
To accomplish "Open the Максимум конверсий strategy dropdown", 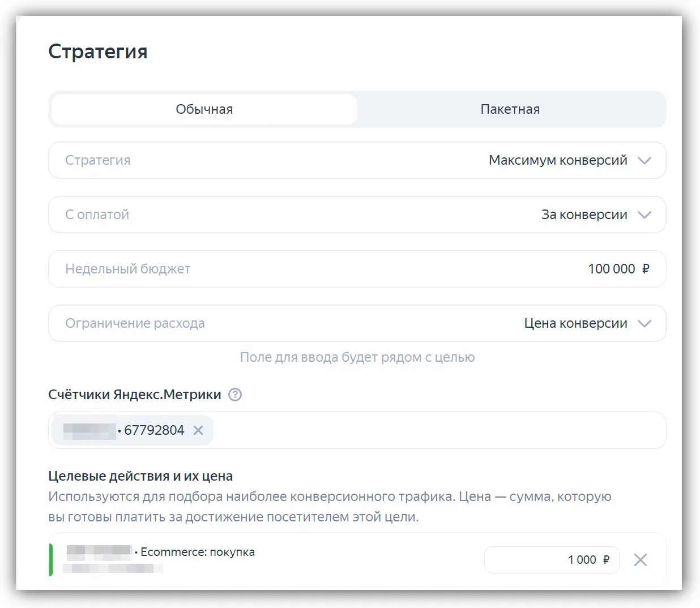I will point(357,160).
